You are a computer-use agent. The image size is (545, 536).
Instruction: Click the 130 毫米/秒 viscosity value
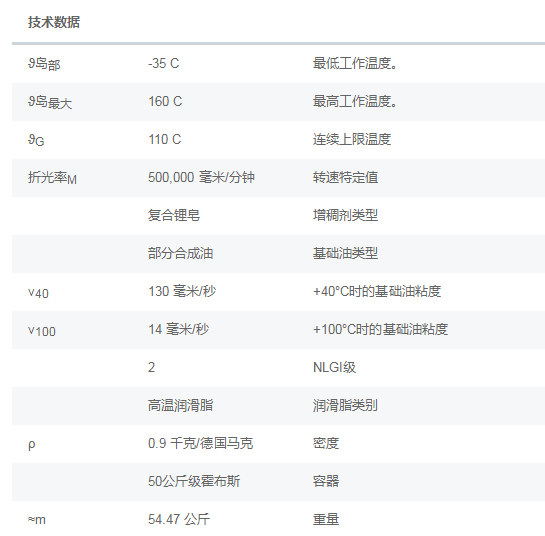click(x=182, y=291)
